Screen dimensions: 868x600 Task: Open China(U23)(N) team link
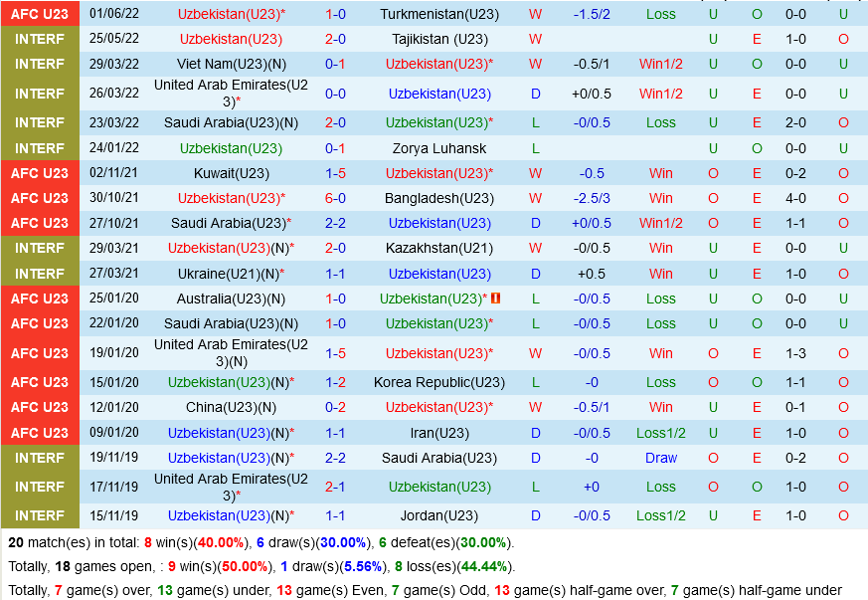pyautogui.click(x=232, y=407)
